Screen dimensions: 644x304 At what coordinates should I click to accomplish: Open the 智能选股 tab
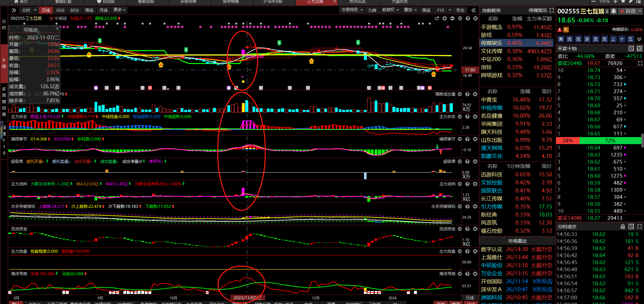pos(146,2)
